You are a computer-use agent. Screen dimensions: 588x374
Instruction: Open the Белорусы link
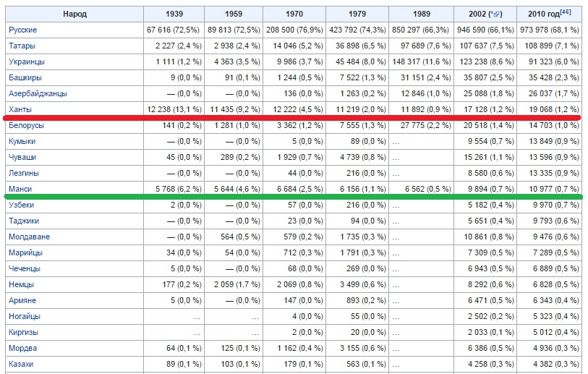click(x=26, y=125)
